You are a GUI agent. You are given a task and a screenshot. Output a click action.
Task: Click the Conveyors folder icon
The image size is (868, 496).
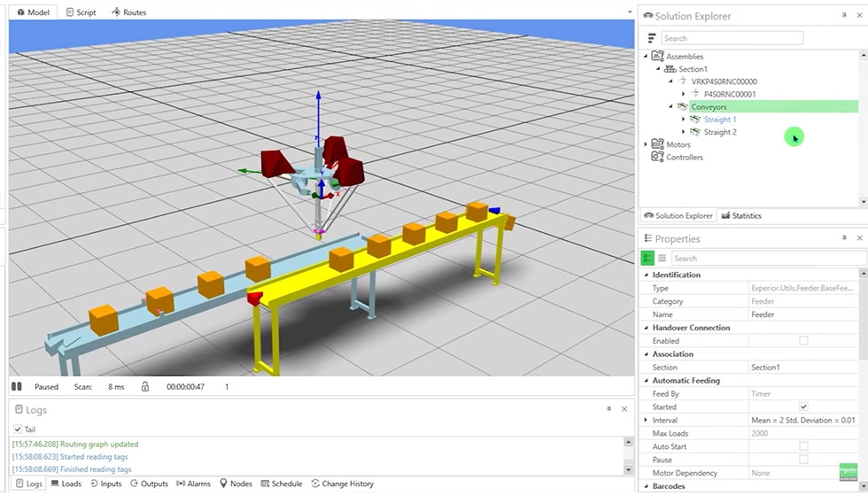683,106
